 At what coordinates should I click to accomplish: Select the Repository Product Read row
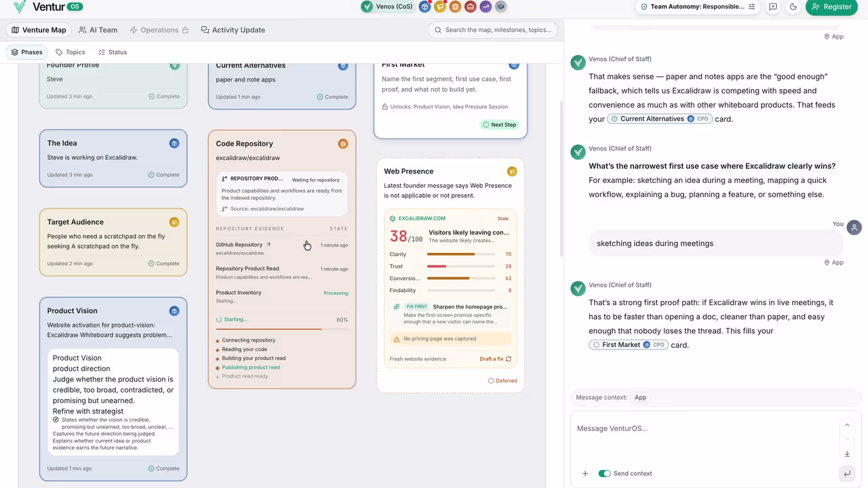tap(282, 272)
